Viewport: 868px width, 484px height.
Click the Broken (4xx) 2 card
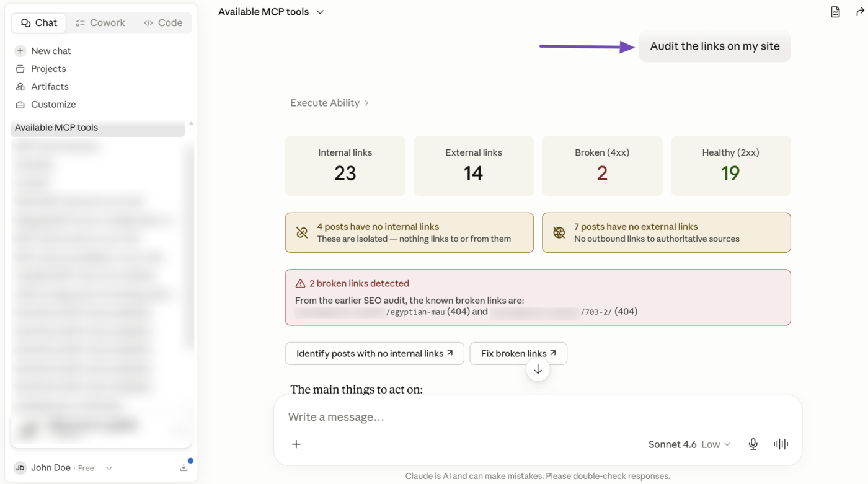click(602, 166)
